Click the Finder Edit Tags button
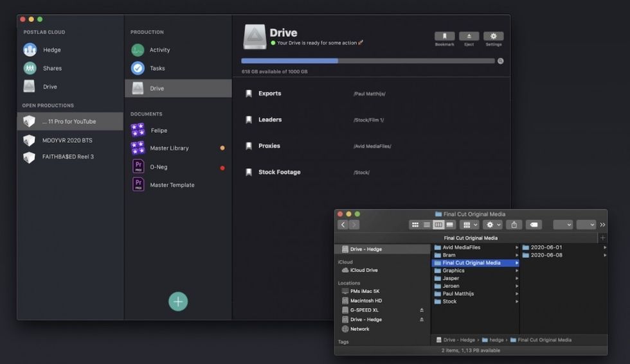630x364 pixels. (534, 225)
